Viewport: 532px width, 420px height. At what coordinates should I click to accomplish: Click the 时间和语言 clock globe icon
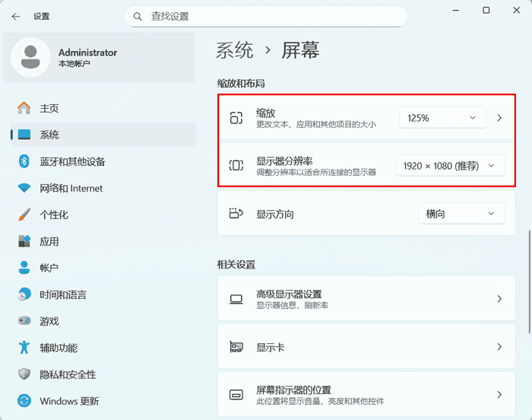[x=24, y=294]
